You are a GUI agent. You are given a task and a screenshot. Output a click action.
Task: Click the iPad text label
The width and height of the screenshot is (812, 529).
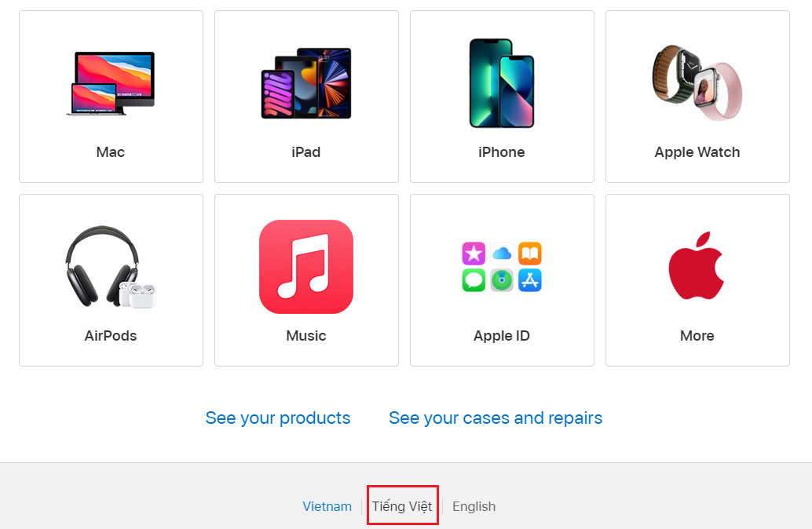pos(306,152)
